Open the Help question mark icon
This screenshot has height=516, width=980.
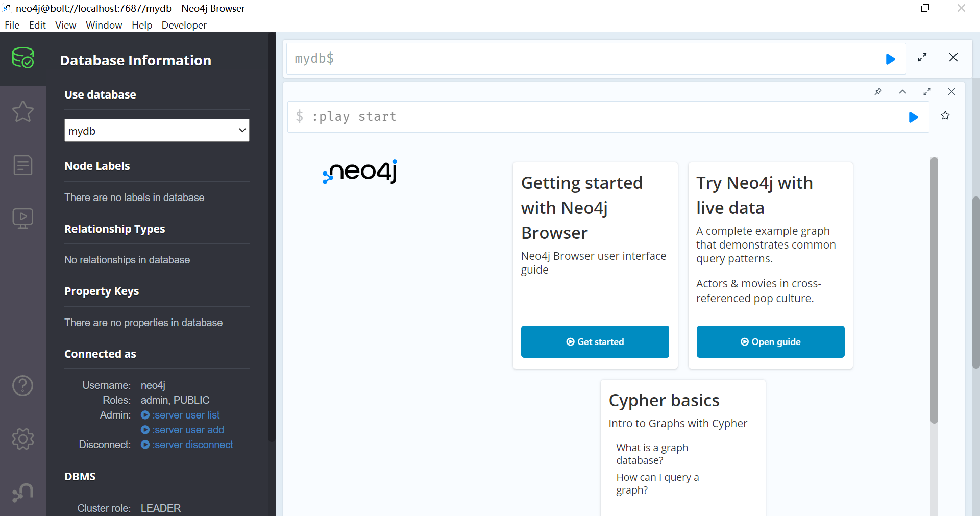23,385
